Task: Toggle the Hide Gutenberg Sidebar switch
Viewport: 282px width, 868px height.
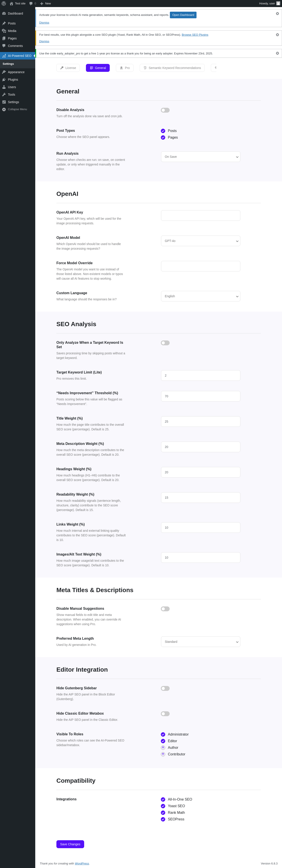Action: coord(165,688)
